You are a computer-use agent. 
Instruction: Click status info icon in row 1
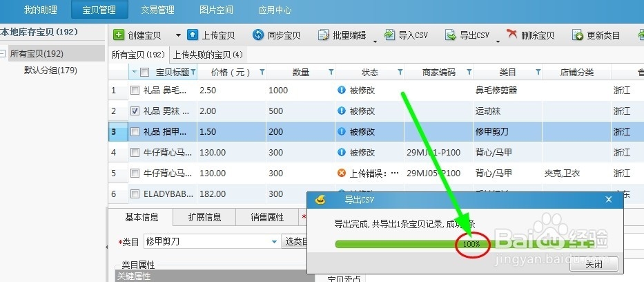[341, 90]
